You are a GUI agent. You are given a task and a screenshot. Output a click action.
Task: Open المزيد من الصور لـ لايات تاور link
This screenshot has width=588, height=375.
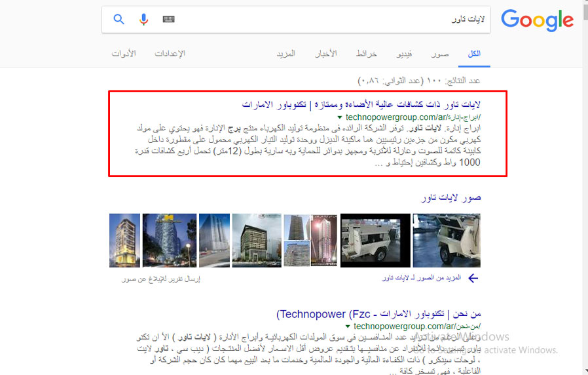click(x=422, y=278)
